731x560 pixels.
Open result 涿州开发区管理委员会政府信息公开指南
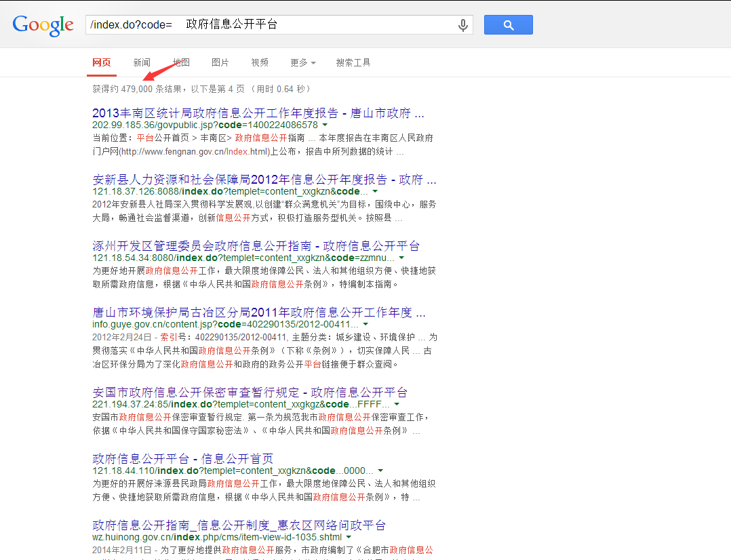point(256,245)
